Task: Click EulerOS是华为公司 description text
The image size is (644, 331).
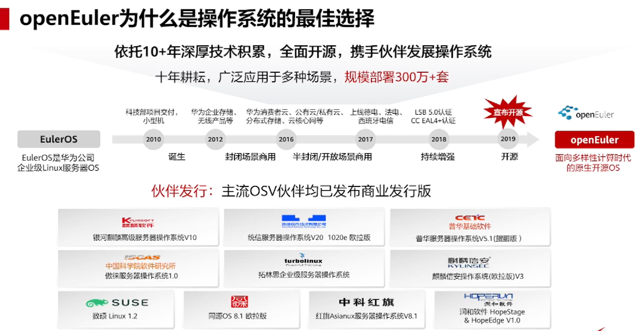Action: point(58,163)
